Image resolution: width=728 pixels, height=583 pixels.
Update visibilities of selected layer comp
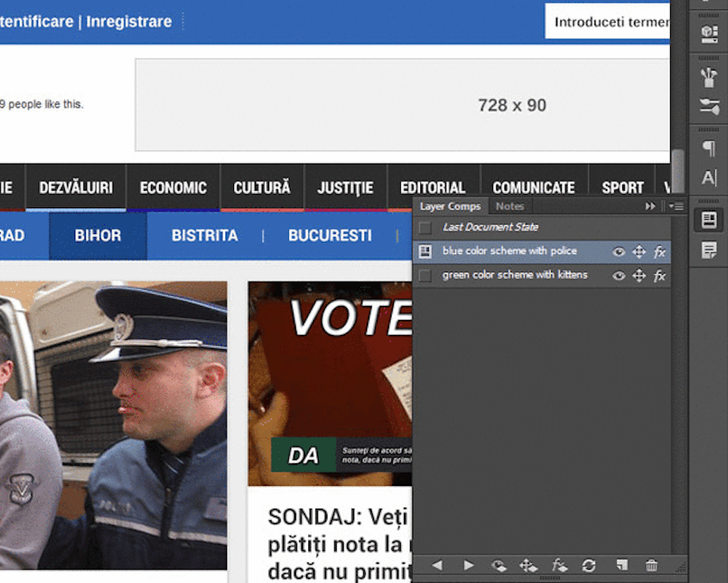(499, 565)
